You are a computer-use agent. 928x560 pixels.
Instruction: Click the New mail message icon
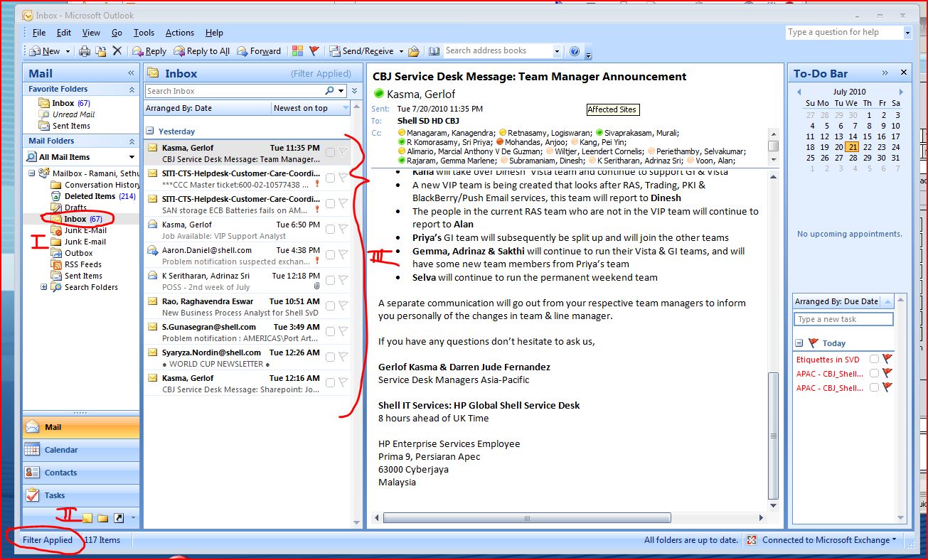click(35, 51)
